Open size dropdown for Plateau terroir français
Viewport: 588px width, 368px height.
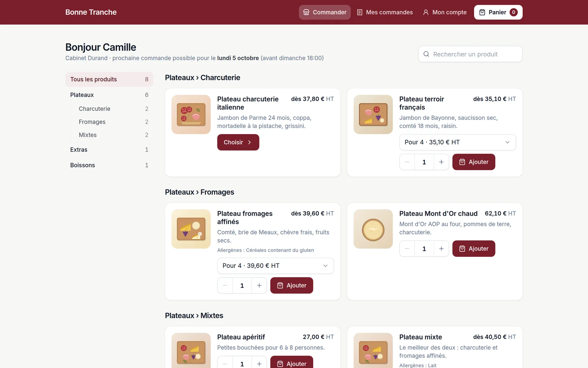[458, 142]
